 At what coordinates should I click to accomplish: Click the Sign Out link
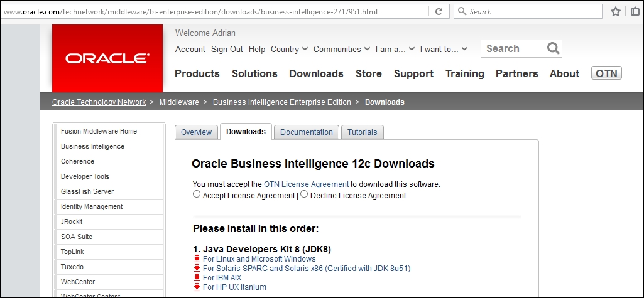(x=227, y=49)
